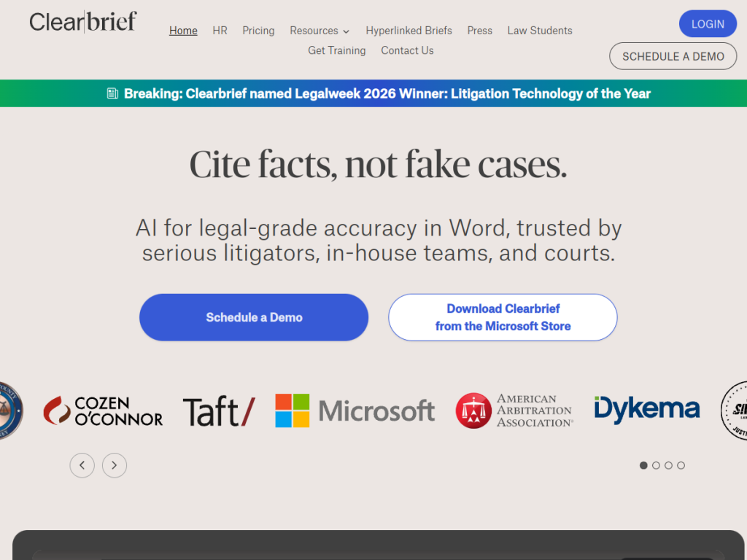Visit the Press page
This screenshot has height=560, width=747.
tap(479, 31)
